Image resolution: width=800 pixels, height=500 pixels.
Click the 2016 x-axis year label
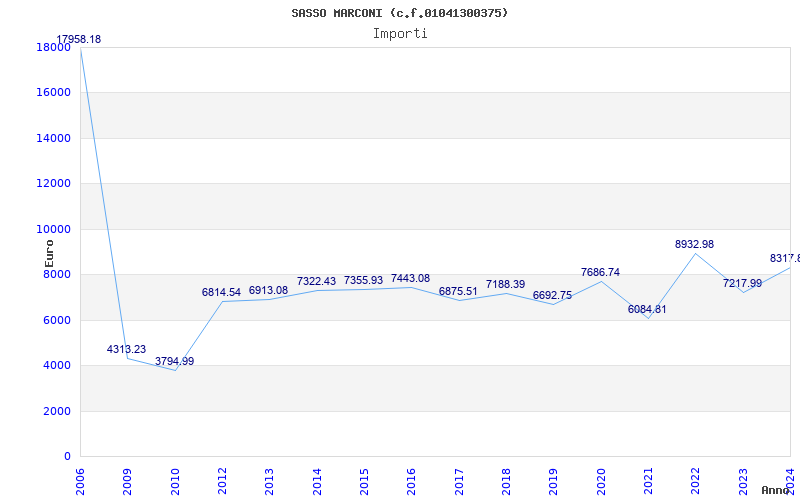click(x=412, y=482)
